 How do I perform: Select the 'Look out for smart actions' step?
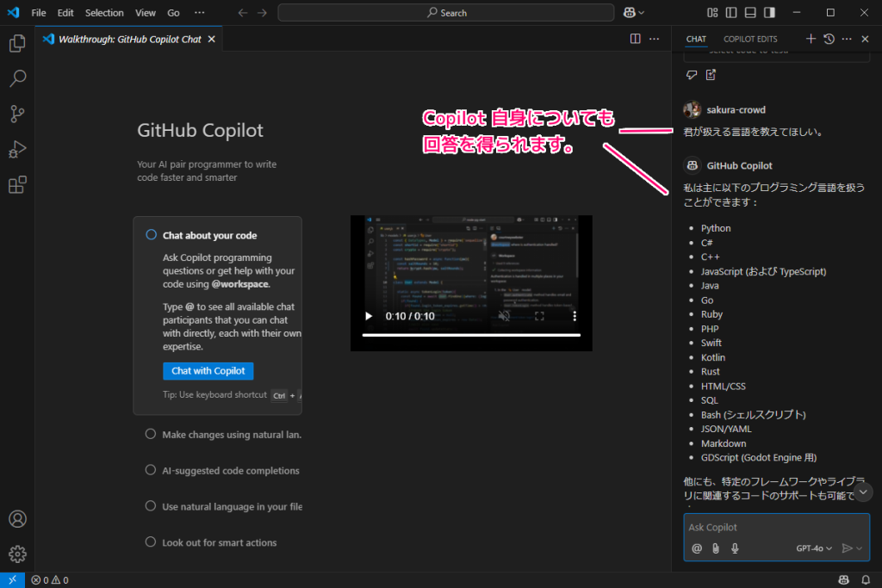coord(220,542)
